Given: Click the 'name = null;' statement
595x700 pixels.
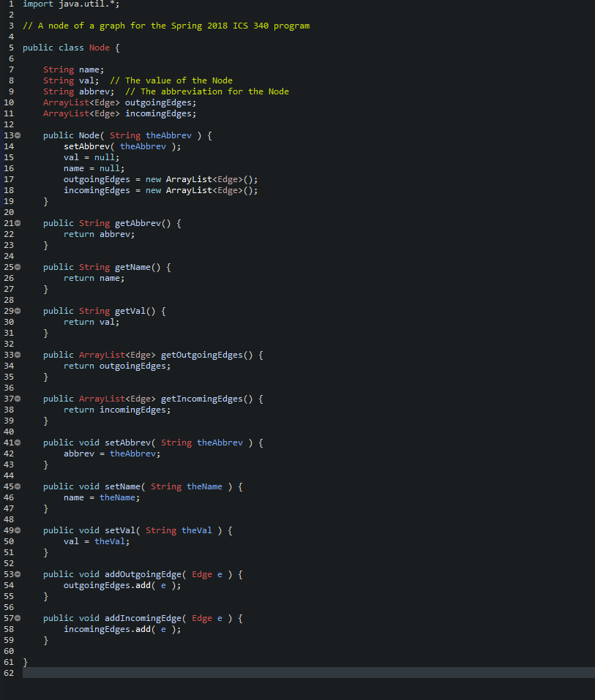Looking at the screenshot, I should (x=94, y=168).
